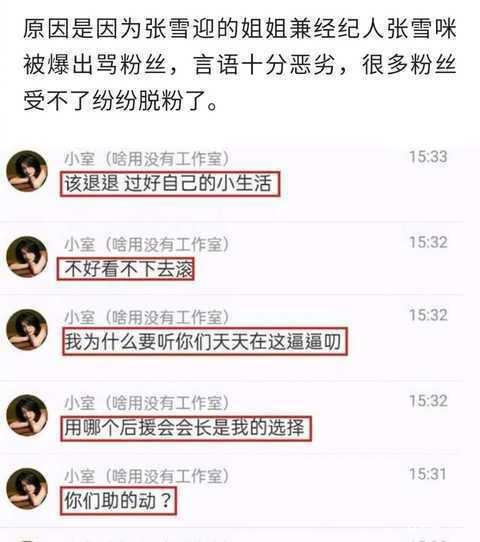Open the avatar next to '不好看不下去滚' message

click(x=27, y=257)
